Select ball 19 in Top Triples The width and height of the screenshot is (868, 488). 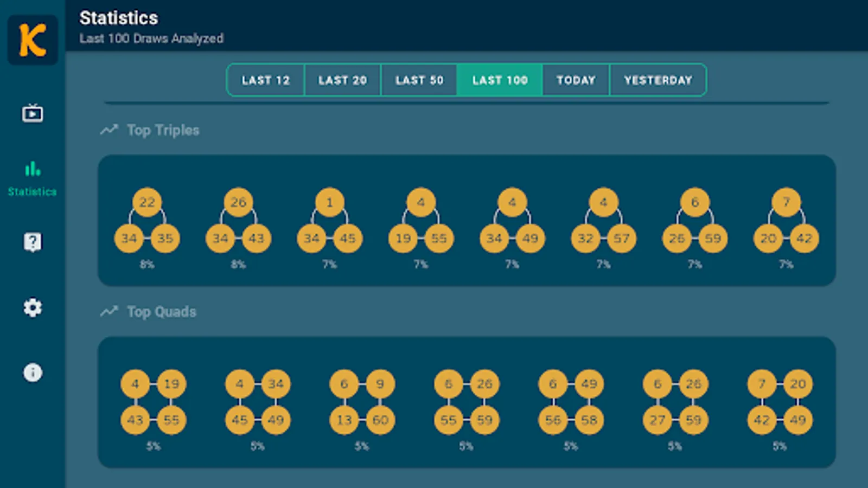(x=403, y=238)
